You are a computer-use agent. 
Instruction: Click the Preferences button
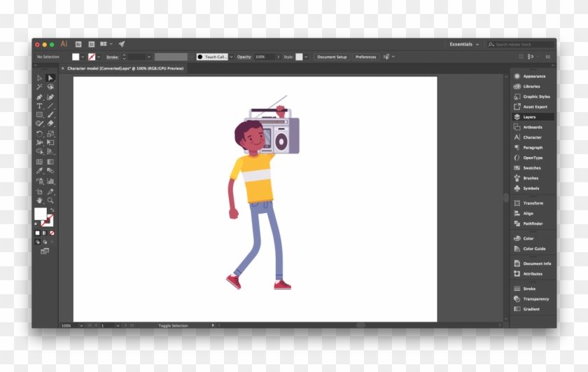[x=365, y=57]
